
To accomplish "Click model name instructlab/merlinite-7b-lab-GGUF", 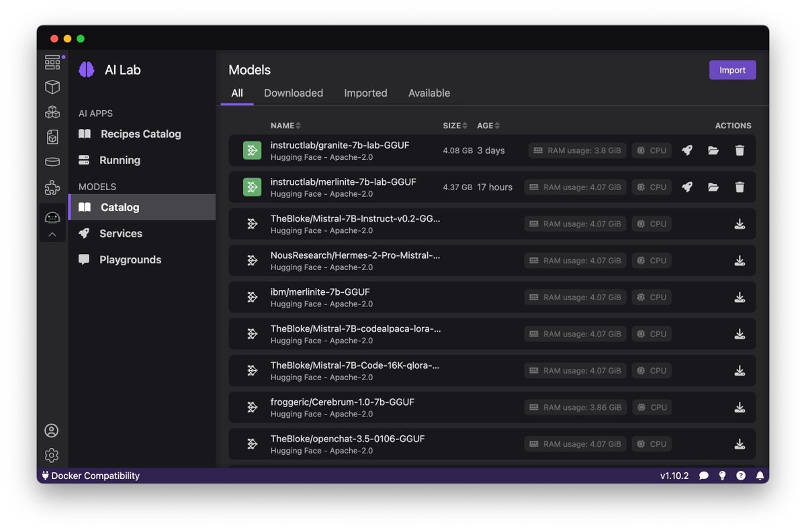I will (x=343, y=182).
